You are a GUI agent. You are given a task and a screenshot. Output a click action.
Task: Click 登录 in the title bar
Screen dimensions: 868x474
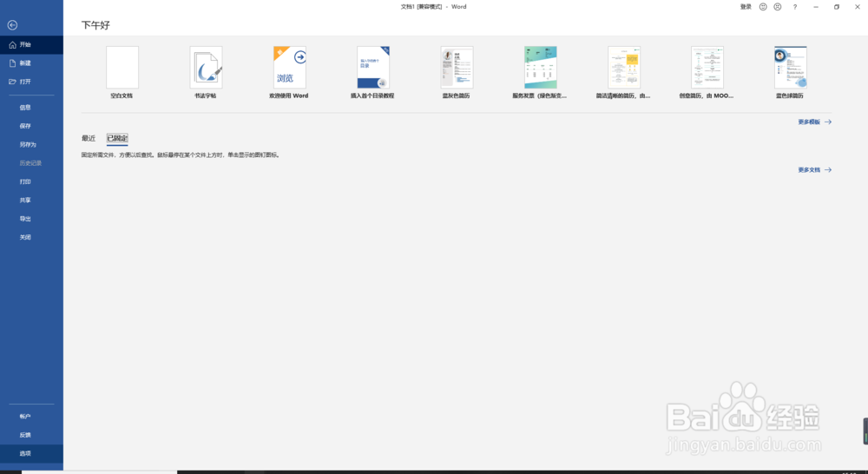pos(746,7)
